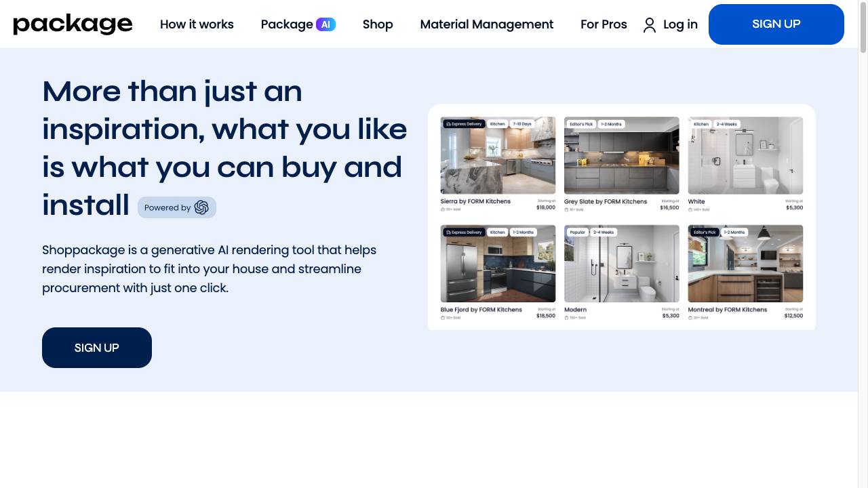868x488 pixels.
Task: Click the Grey Slate by FORM Kitchens title
Action: click(x=606, y=201)
